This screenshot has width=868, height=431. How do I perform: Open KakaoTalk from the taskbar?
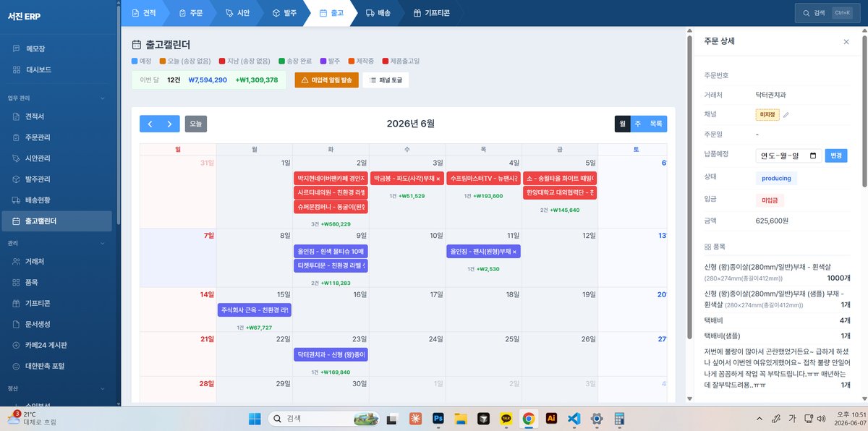click(x=506, y=418)
